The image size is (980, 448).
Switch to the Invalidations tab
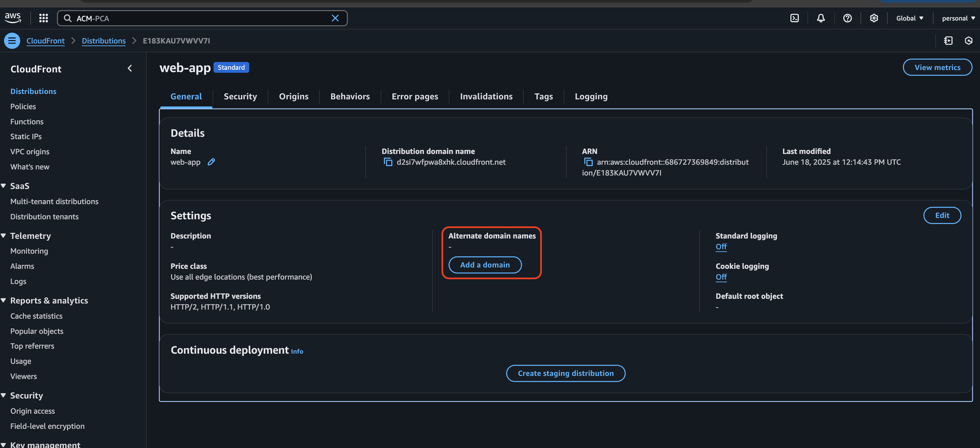point(486,96)
